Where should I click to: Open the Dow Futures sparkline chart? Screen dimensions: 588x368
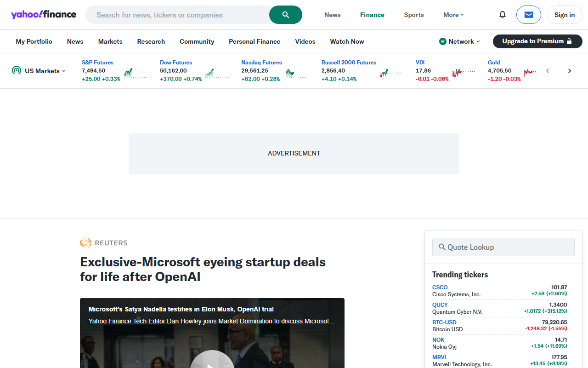coord(216,73)
